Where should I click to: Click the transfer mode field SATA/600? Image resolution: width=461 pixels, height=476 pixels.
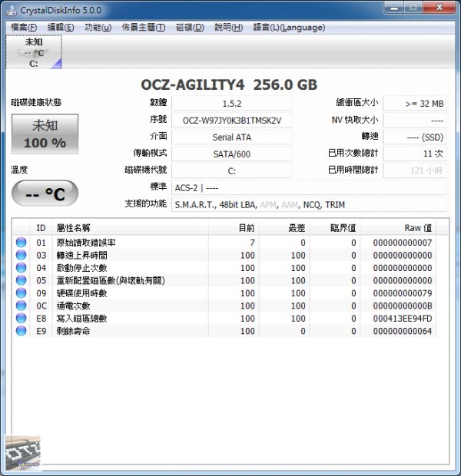pos(232,154)
